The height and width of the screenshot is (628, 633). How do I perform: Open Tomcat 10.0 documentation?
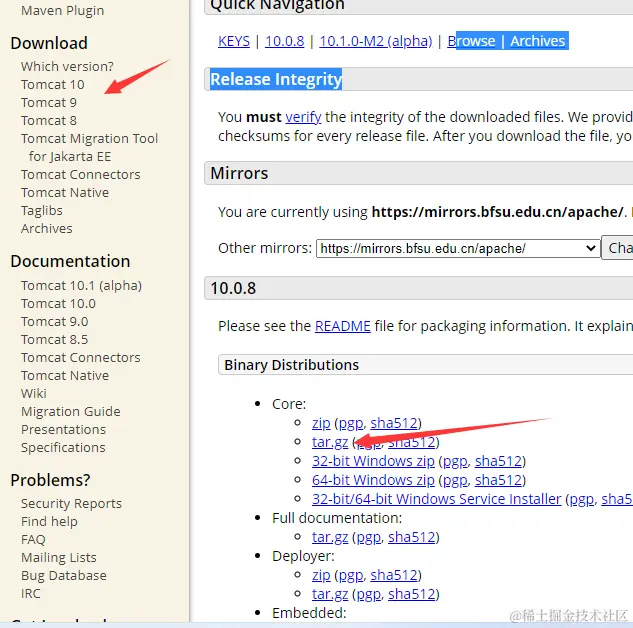pyautogui.click(x=58, y=304)
